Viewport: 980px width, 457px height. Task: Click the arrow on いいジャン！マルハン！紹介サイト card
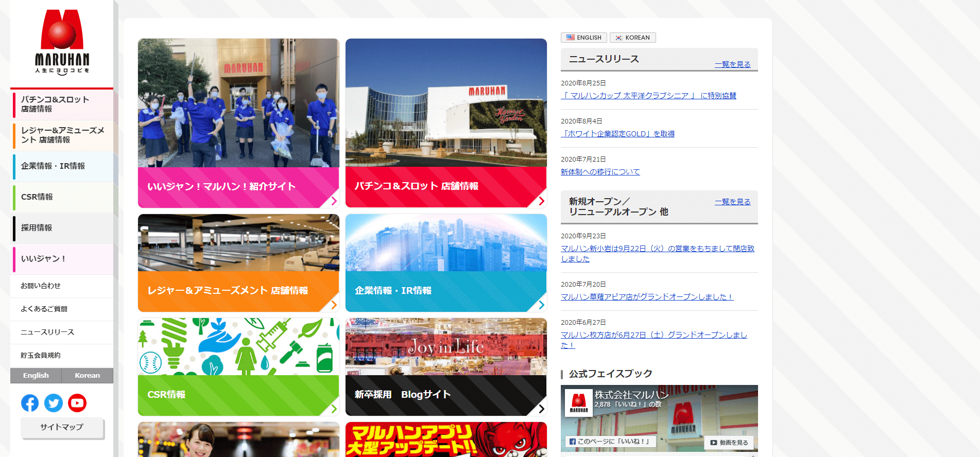pyautogui.click(x=334, y=201)
